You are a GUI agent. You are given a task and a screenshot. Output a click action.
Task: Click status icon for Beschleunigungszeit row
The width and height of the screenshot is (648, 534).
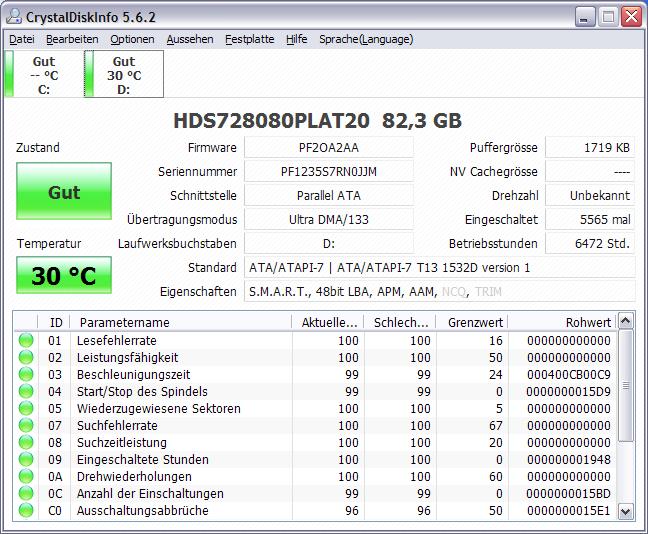click(x=26, y=374)
